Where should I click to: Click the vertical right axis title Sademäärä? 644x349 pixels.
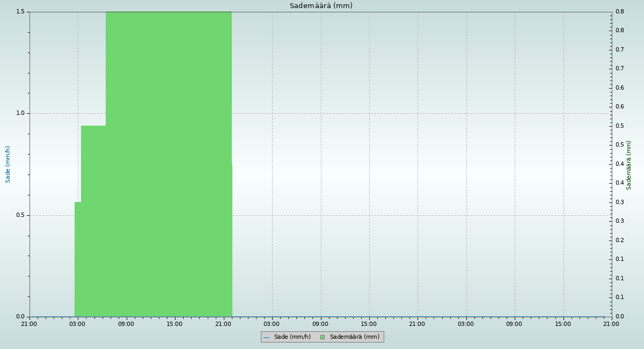coord(629,165)
